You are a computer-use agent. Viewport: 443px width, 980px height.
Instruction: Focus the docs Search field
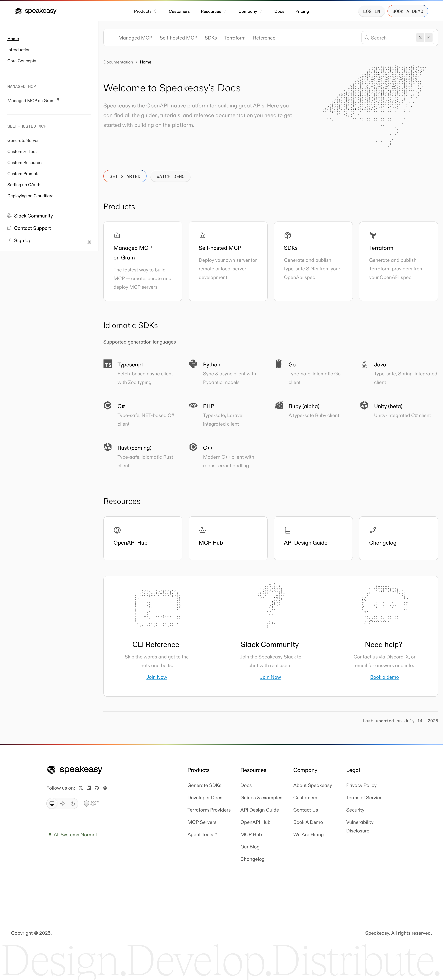398,38
